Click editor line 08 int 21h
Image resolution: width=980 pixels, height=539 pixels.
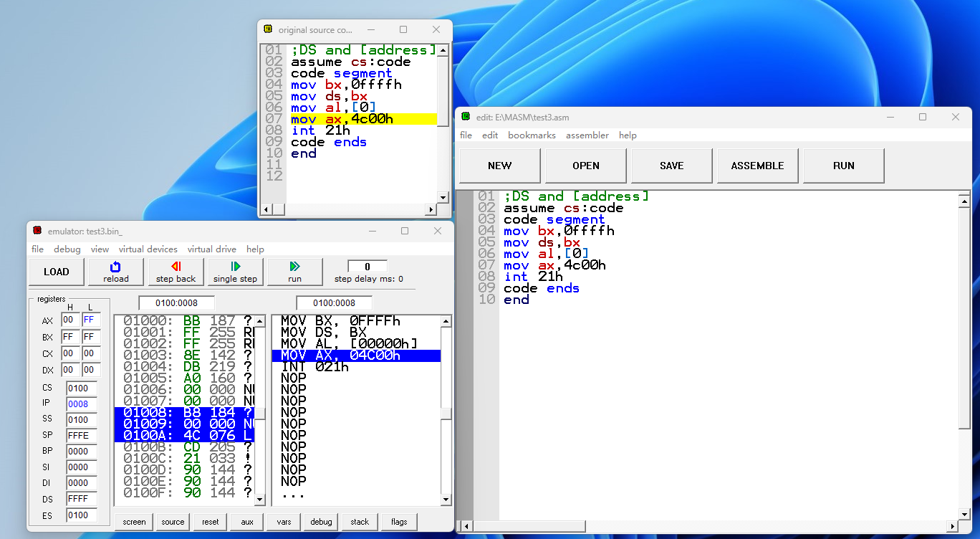click(533, 277)
